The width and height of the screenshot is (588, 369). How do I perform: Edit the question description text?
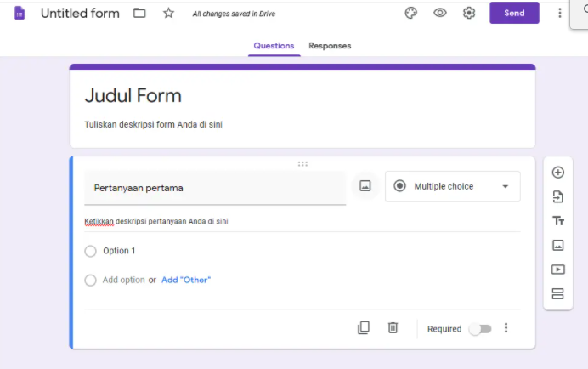click(156, 221)
